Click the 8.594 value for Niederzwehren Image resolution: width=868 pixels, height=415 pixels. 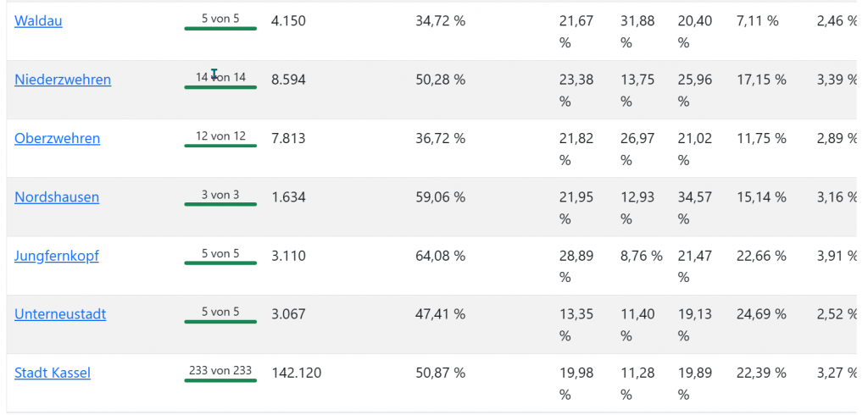[x=288, y=80]
